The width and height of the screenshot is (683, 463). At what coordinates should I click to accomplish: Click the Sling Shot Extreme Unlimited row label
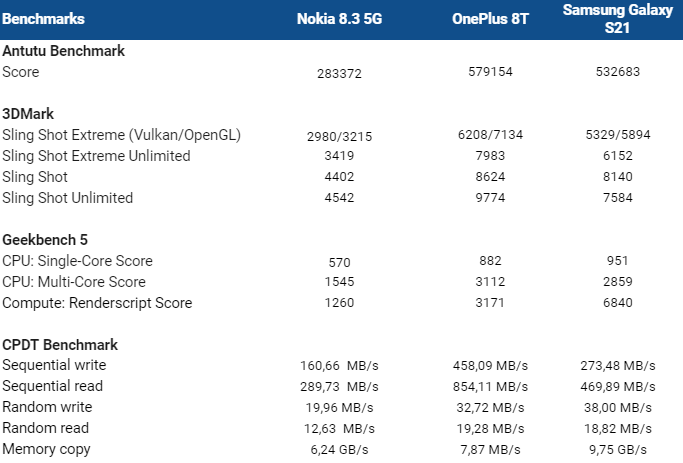point(96,156)
